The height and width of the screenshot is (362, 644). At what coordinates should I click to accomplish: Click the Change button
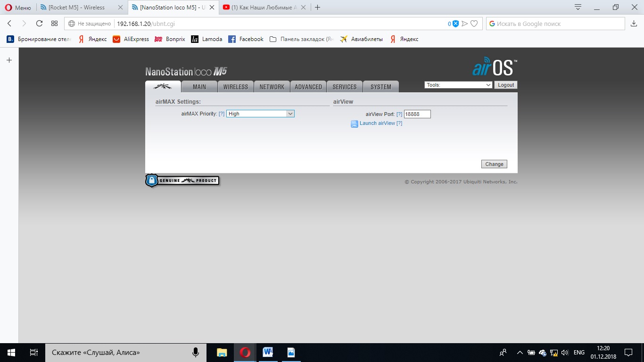point(494,164)
